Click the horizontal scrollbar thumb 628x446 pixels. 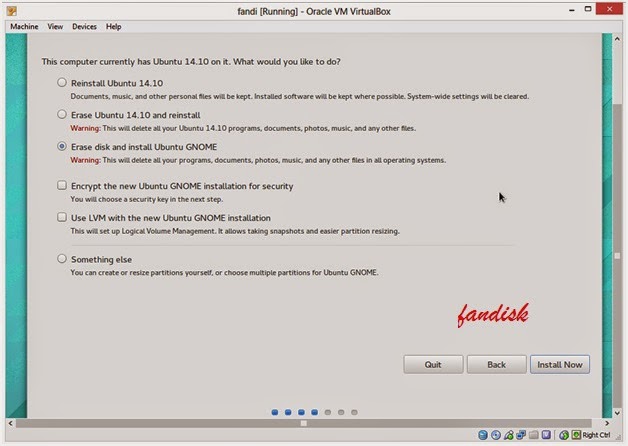point(304,423)
